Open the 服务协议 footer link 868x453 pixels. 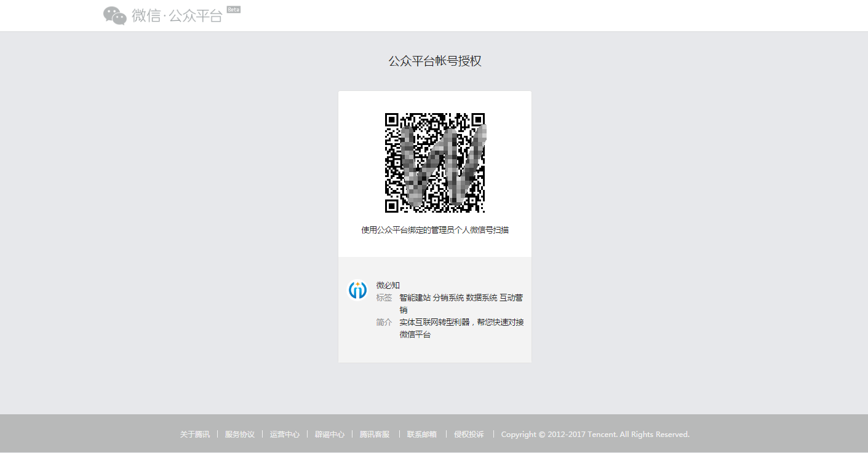(239, 434)
